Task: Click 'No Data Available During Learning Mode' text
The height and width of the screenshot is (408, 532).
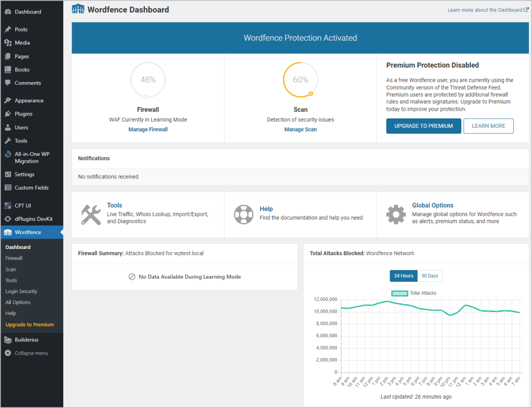Action: pos(190,277)
